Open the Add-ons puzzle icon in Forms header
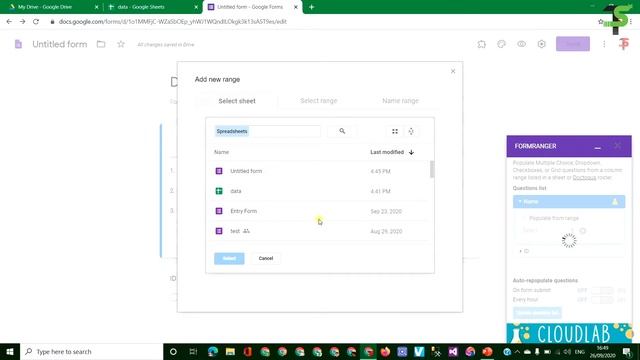 click(482, 44)
